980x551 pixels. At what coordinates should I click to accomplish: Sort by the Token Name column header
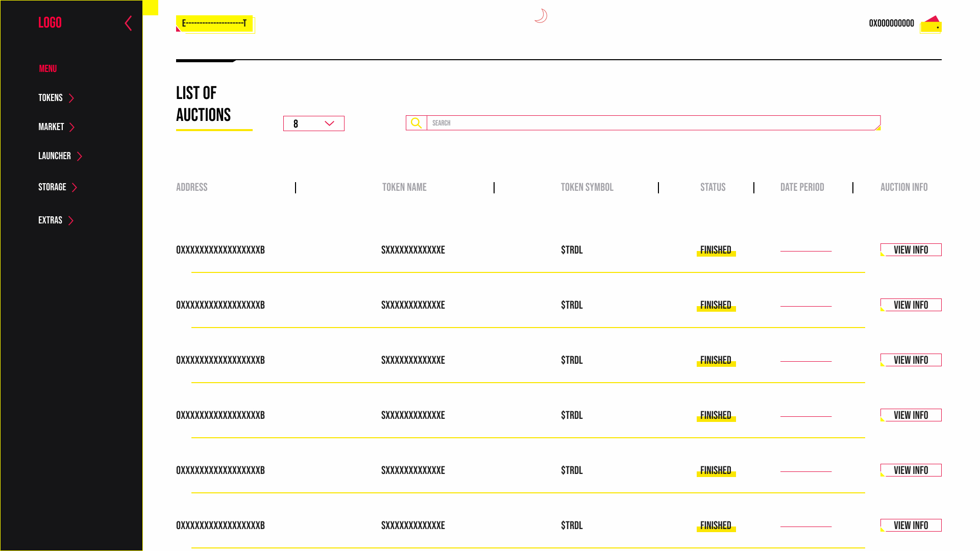pyautogui.click(x=404, y=187)
